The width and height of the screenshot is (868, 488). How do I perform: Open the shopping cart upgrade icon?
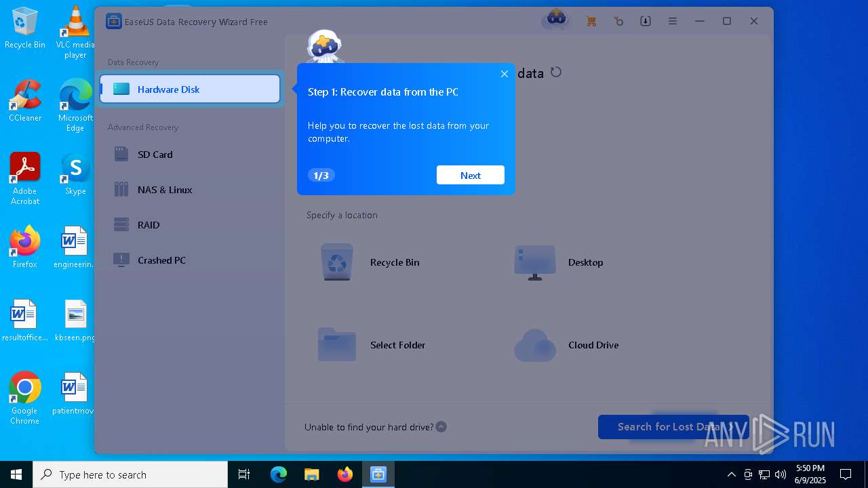point(591,22)
